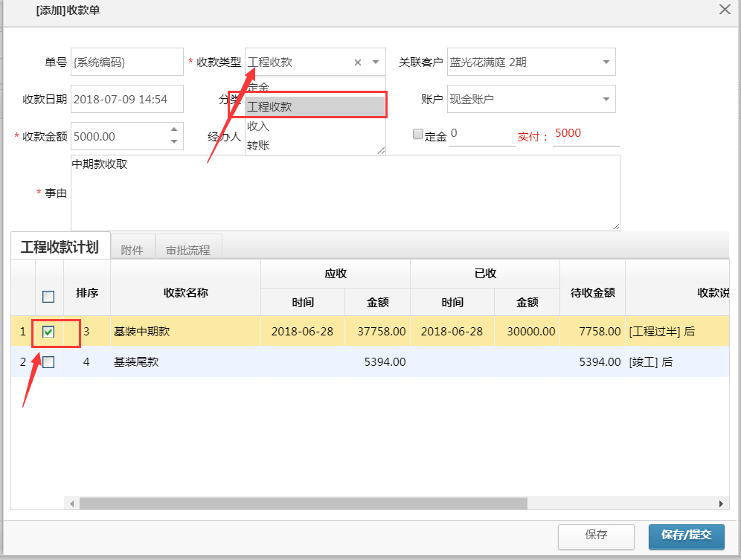
Task: Uncheck the 基装中期款 row checkbox
Action: click(48, 332)
